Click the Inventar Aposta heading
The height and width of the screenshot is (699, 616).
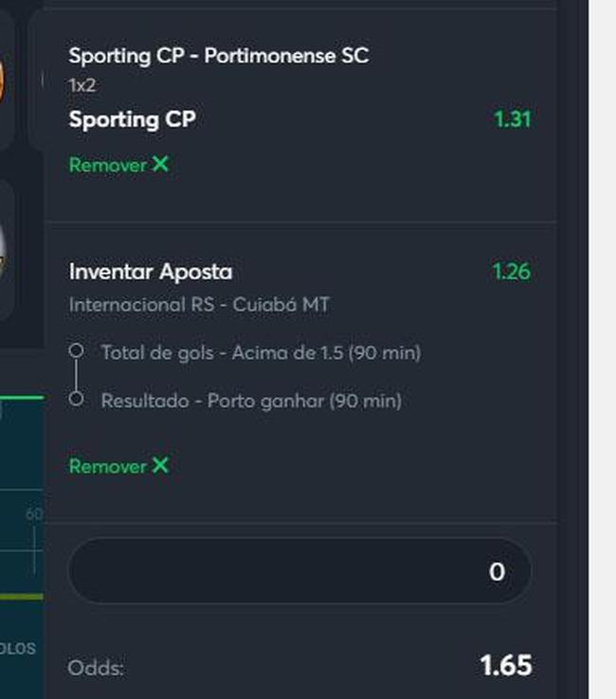[151, 272]
